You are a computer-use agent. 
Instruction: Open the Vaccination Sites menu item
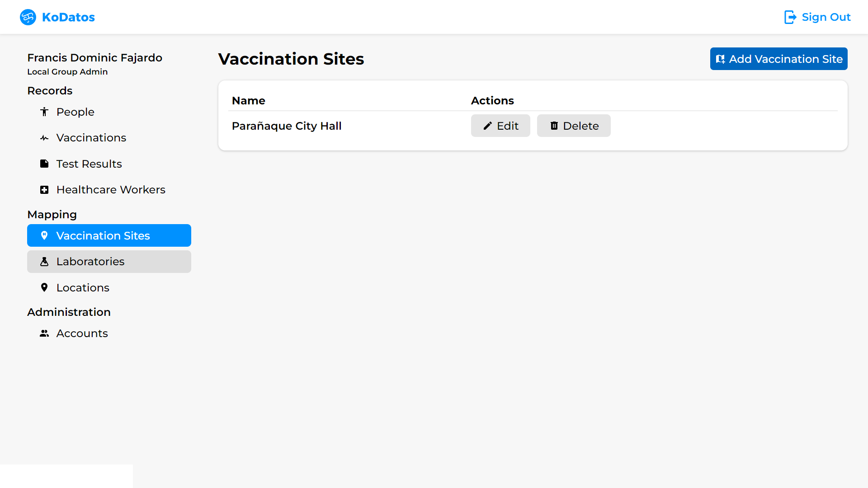(x=109, y=235)
